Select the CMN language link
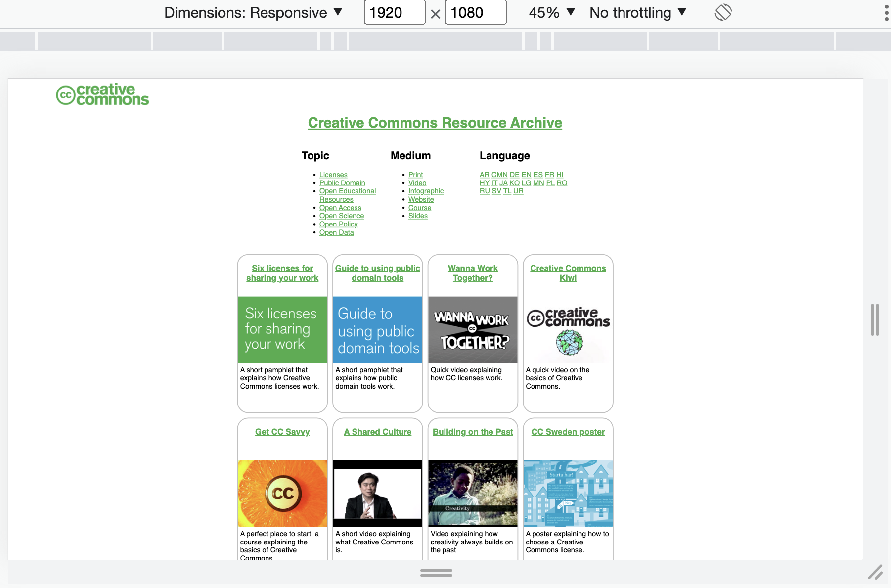Image resolution: width=891 pixels, height=588 pixels. [499, 175]
